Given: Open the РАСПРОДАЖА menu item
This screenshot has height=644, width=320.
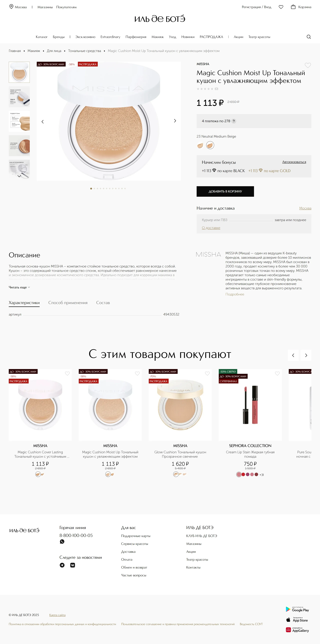Looking at the screenshot, I should [211, 37].
